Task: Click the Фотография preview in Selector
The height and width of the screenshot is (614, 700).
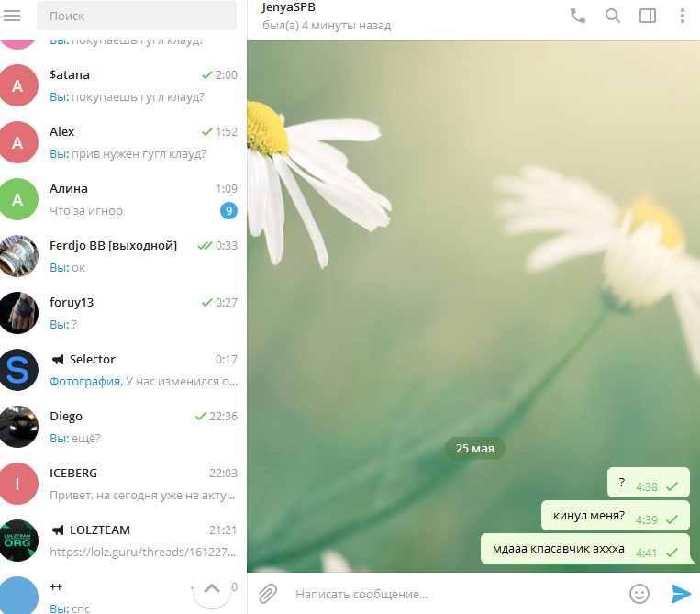Action: (85, 382)
